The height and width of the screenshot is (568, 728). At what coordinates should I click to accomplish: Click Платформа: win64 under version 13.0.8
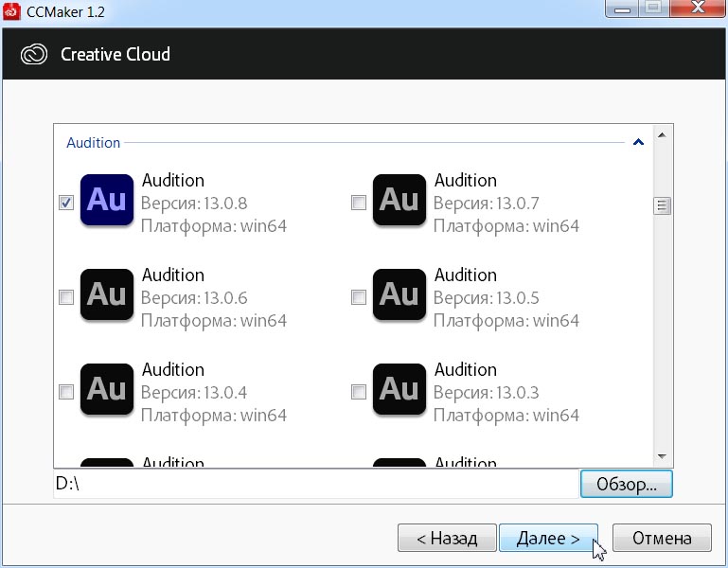pyautogui.click(x=214, y=226)
